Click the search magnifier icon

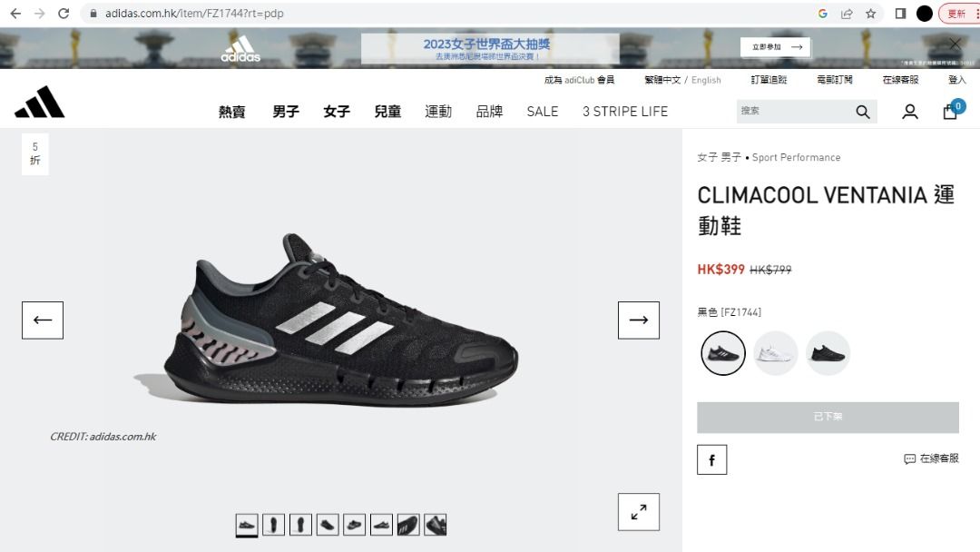point(863,112)
